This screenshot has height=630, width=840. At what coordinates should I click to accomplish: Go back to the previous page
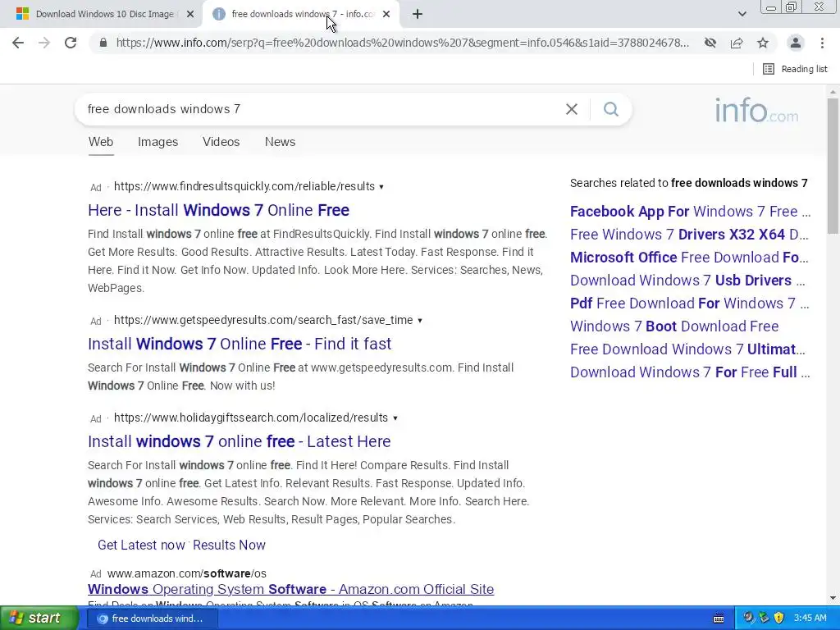(18, 43)
